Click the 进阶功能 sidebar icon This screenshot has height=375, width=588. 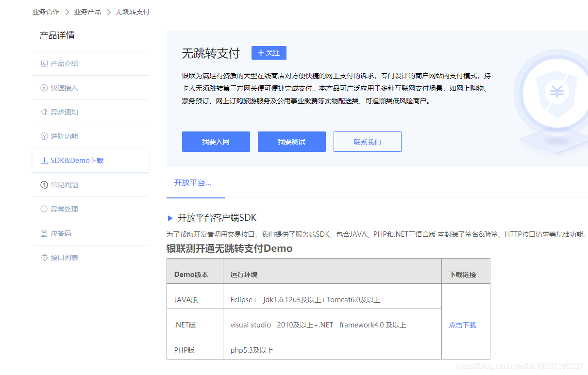coord(44,136)
